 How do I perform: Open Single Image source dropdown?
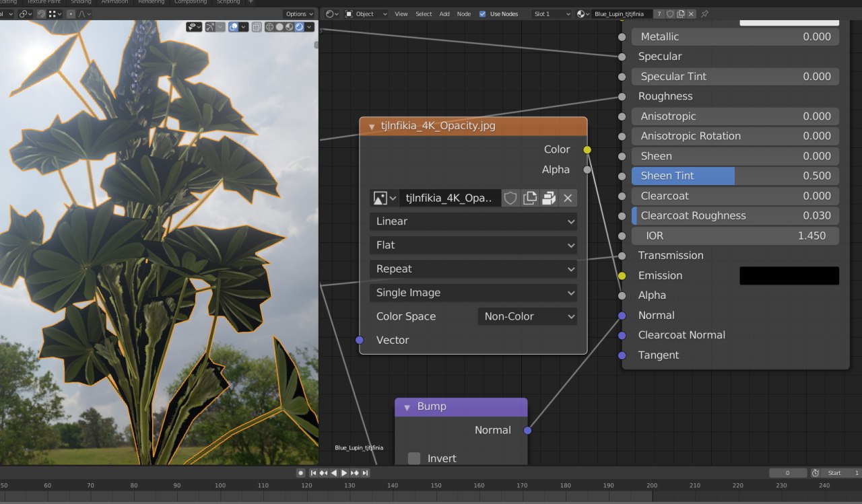pos(473,293)
